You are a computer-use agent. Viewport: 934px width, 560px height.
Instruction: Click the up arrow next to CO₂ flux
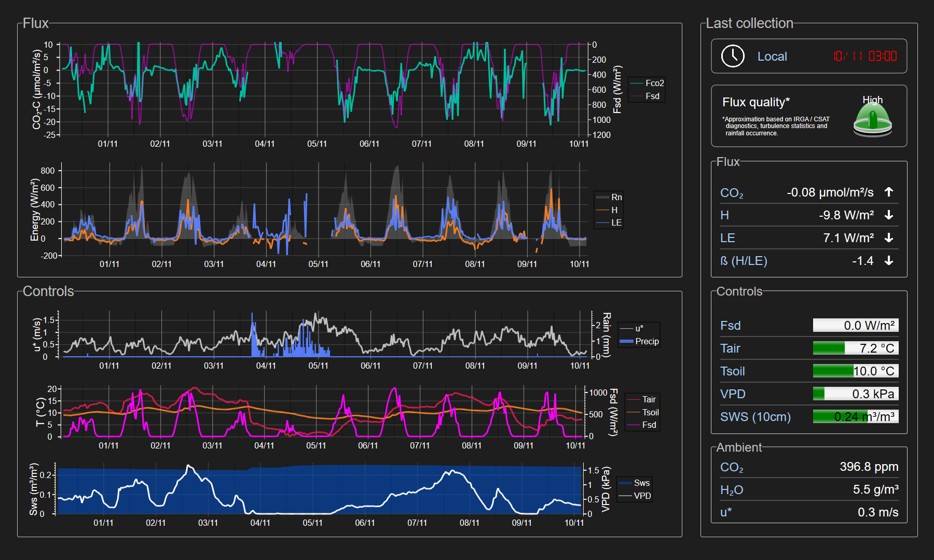[x=889, y=192]
